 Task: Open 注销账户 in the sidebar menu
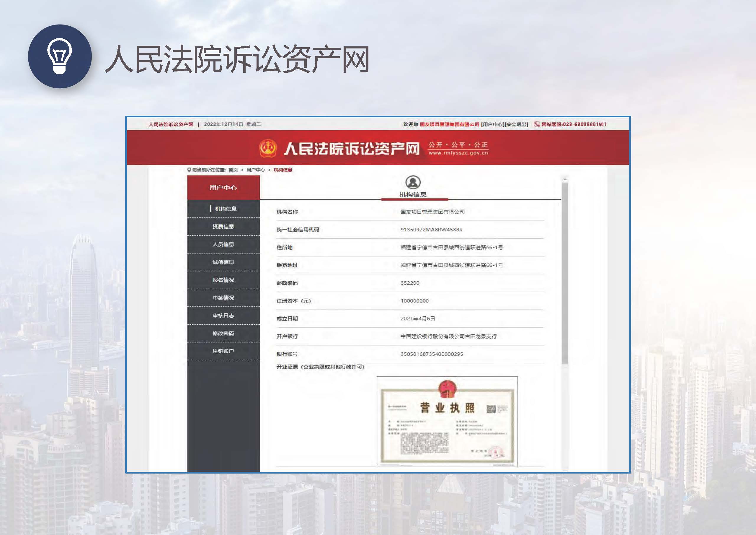click(x=223, y=351)
